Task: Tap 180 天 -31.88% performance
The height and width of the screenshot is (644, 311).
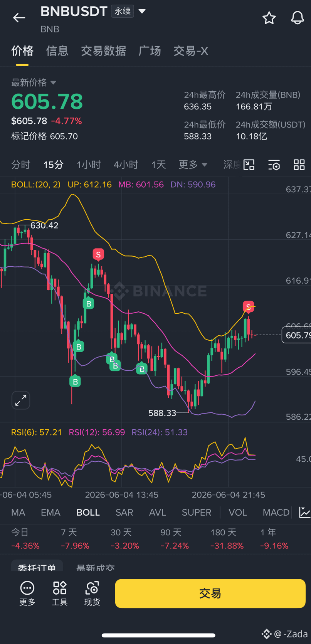Action: coord(227,539)
